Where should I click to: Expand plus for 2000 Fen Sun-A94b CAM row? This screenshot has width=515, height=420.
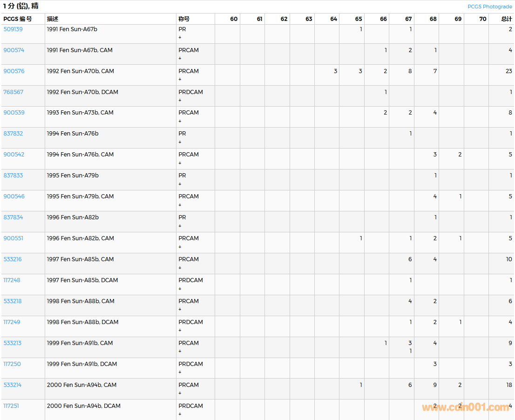180,393
